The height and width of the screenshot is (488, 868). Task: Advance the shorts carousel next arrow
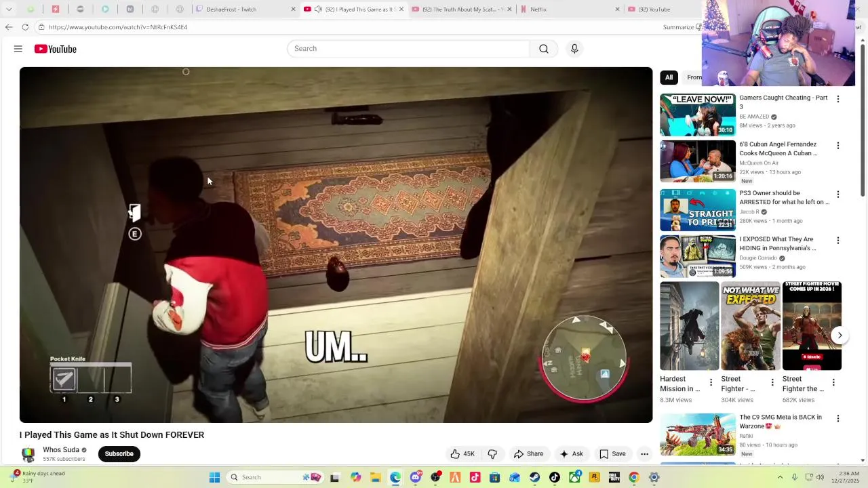coord(840,335)
